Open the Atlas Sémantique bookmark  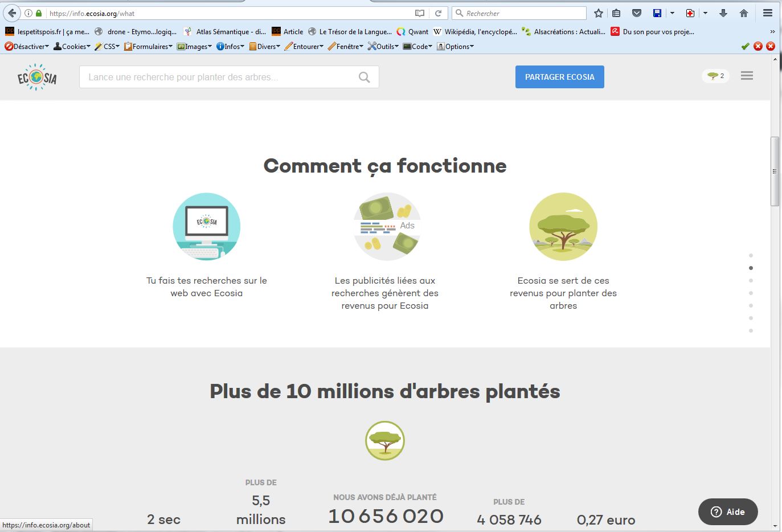click(x=225, y=32)
